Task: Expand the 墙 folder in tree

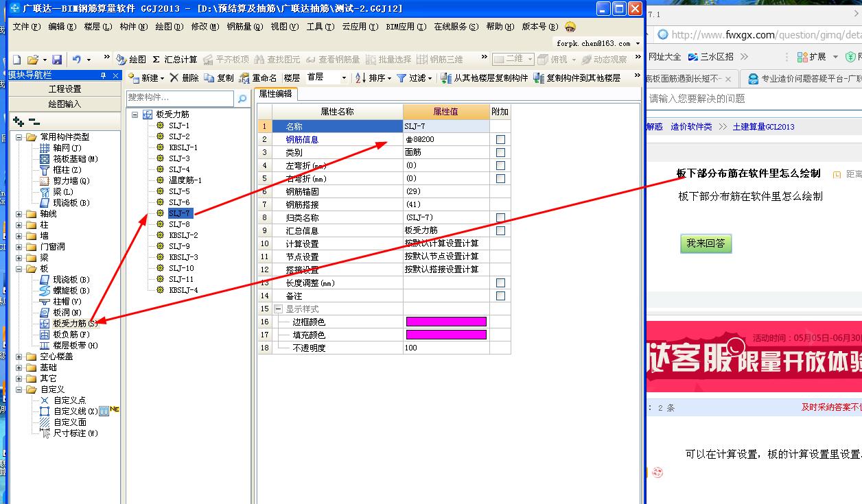Action: [19, 236]
